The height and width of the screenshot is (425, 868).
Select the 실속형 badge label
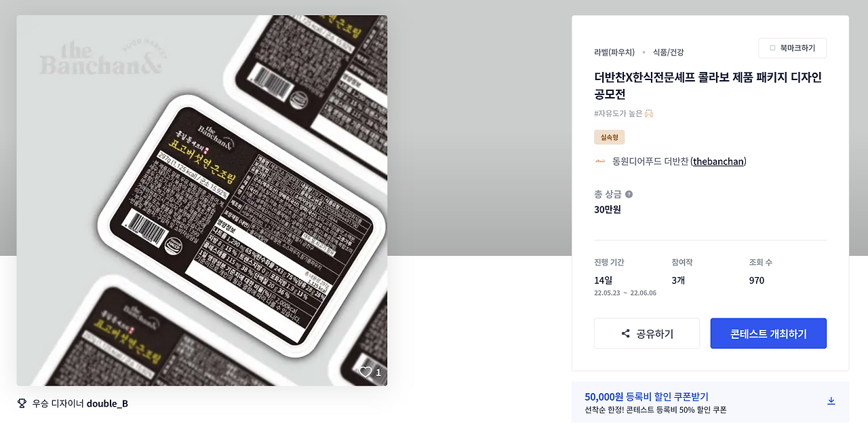tap(610, 137)
